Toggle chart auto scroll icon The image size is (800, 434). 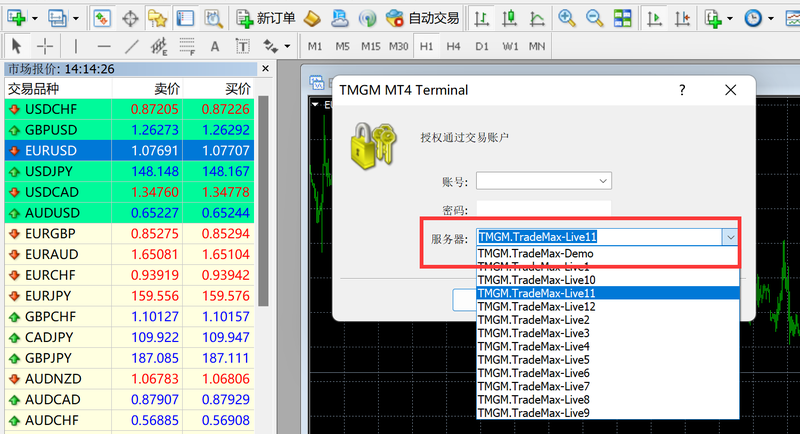[x=654, y=19]
